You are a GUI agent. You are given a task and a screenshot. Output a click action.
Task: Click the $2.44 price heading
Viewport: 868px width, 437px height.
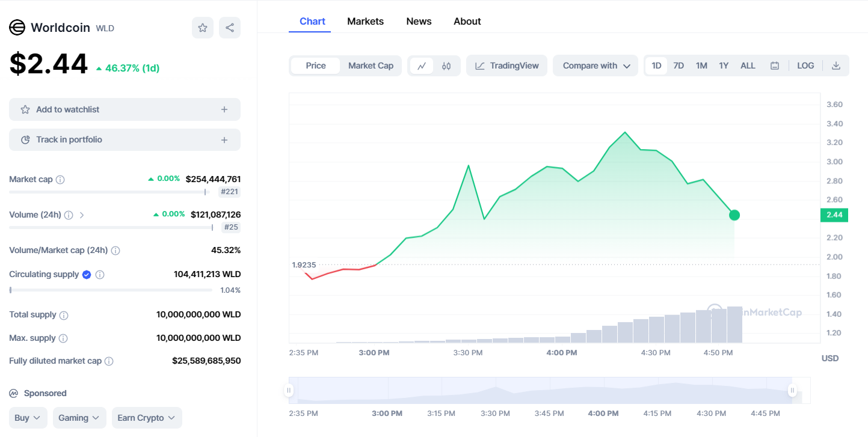[x=49, y=64]
